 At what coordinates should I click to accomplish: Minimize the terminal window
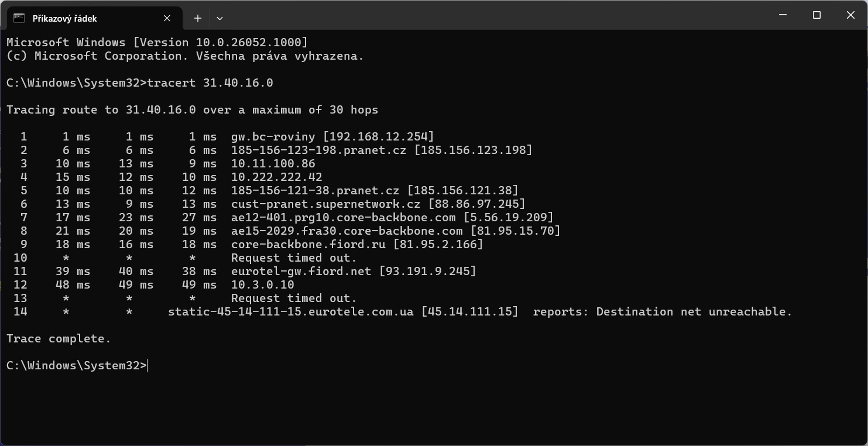click(x=783, y=15)
